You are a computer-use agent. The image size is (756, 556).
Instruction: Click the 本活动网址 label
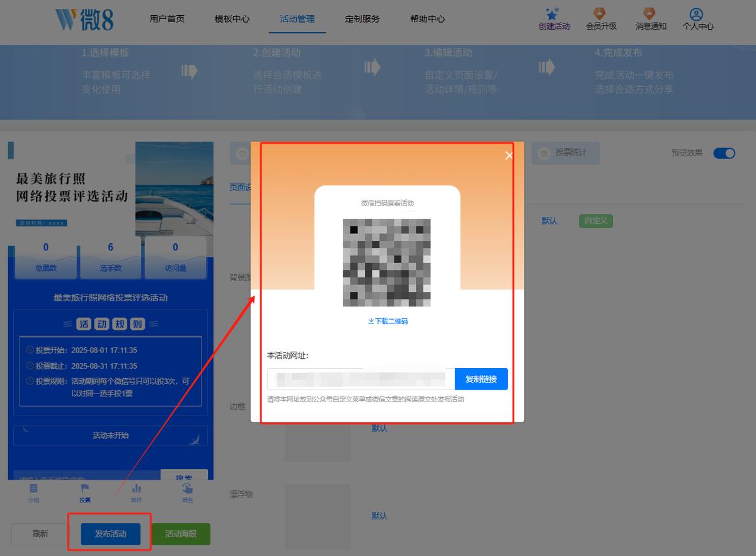(287, 356)
